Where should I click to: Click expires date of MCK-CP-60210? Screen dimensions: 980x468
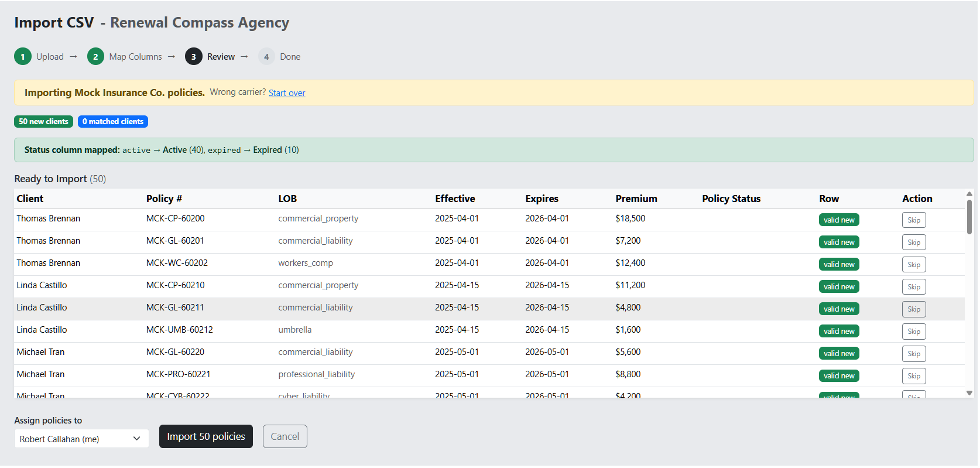pos(547,285)
